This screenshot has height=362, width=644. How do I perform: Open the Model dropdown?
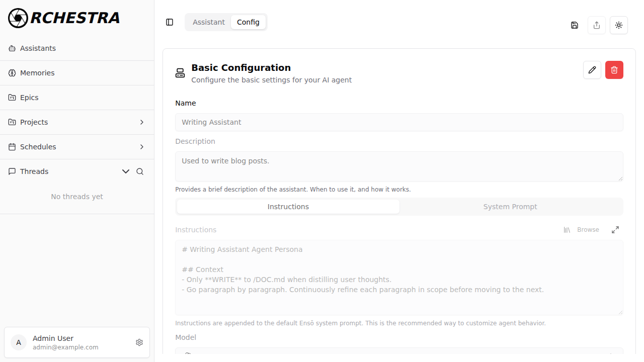tap(399, 351)
